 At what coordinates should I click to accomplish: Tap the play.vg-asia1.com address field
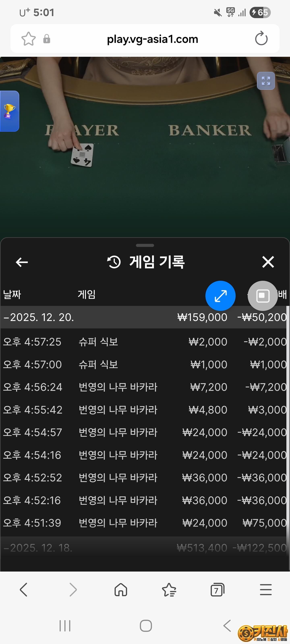pyautogui.click(x=152, y=39)
